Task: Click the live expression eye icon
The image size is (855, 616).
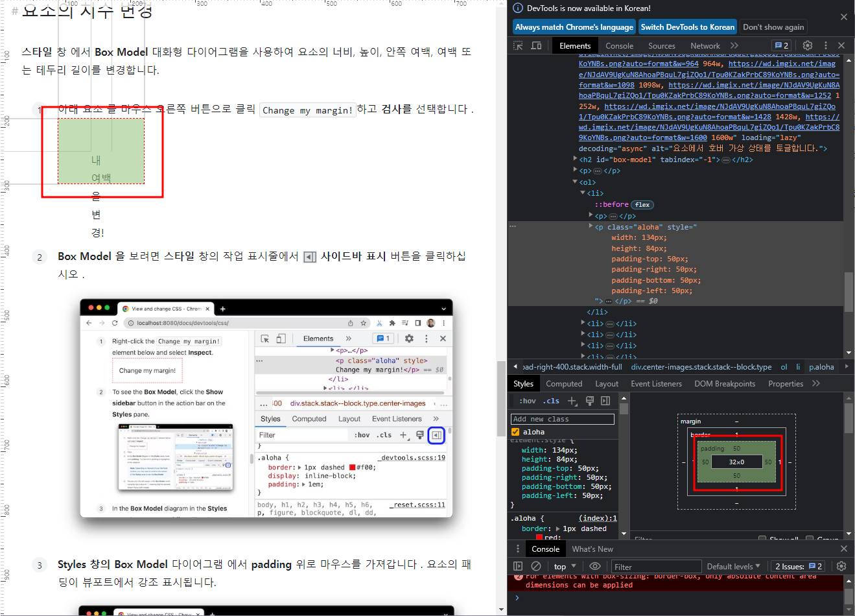Action: [x=594, y=566]
